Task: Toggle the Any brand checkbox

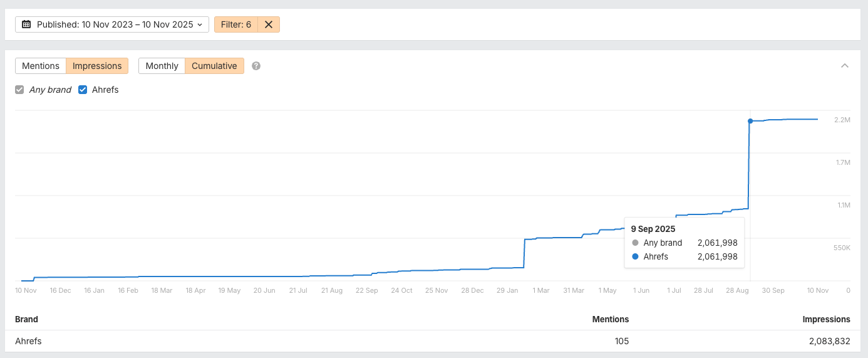Action: point(20,90)
